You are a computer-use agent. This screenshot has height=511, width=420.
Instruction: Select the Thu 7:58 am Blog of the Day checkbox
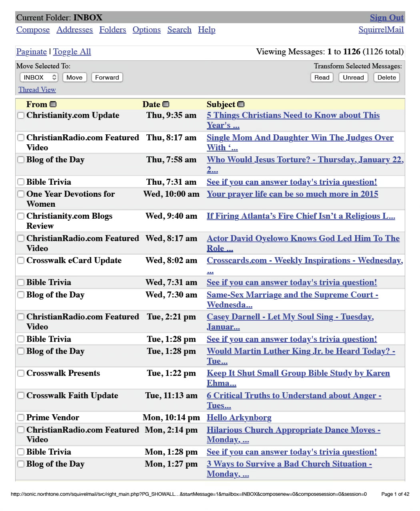[x=21, y=160]
